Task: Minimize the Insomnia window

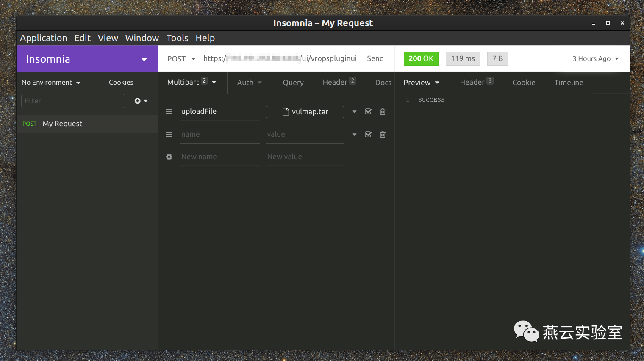Action: tap(594, 23)
